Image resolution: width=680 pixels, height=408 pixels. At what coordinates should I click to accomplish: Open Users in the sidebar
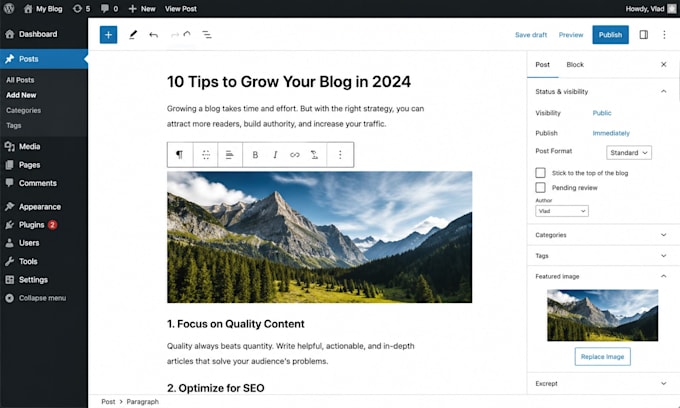(x=44, y=243)
